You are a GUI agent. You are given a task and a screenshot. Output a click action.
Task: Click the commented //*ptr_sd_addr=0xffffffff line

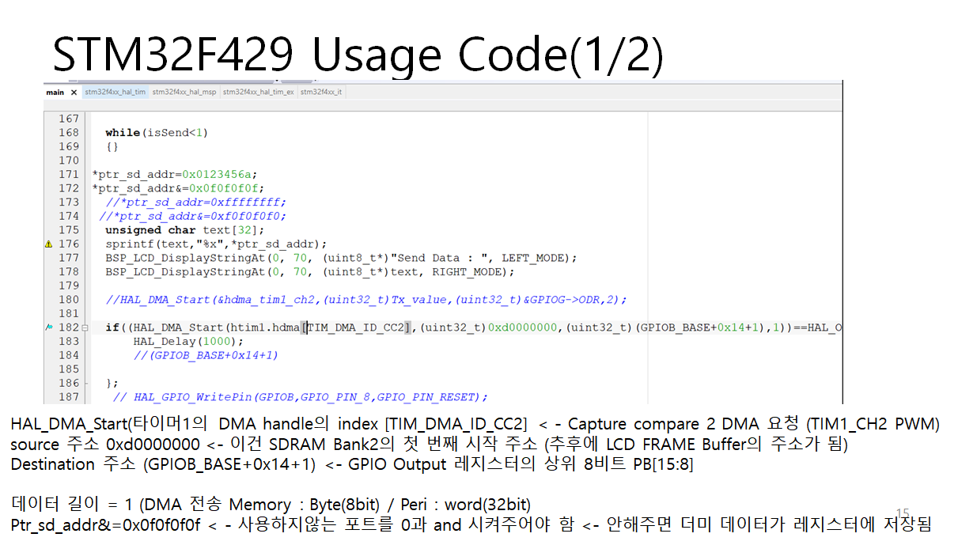tap(196, 202)
